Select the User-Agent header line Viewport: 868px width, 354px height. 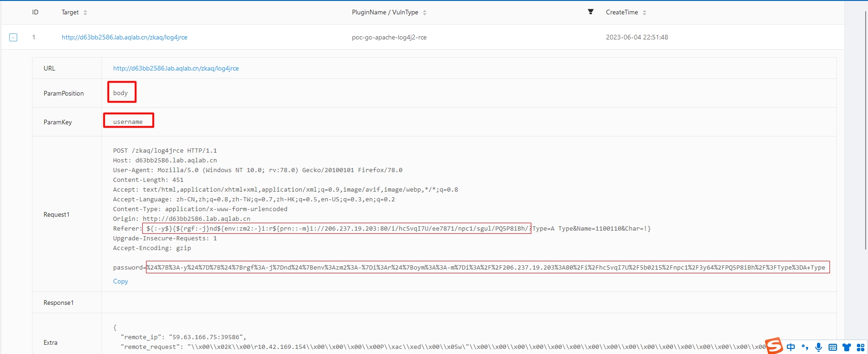pyautogui.click(x=258, y=170)
